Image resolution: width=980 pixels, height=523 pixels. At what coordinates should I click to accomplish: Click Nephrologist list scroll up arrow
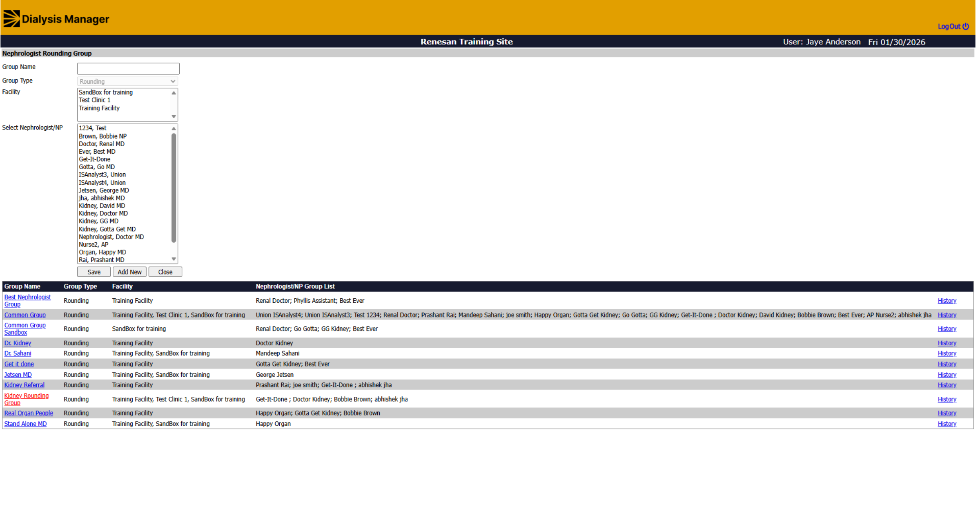click(174, 128)
